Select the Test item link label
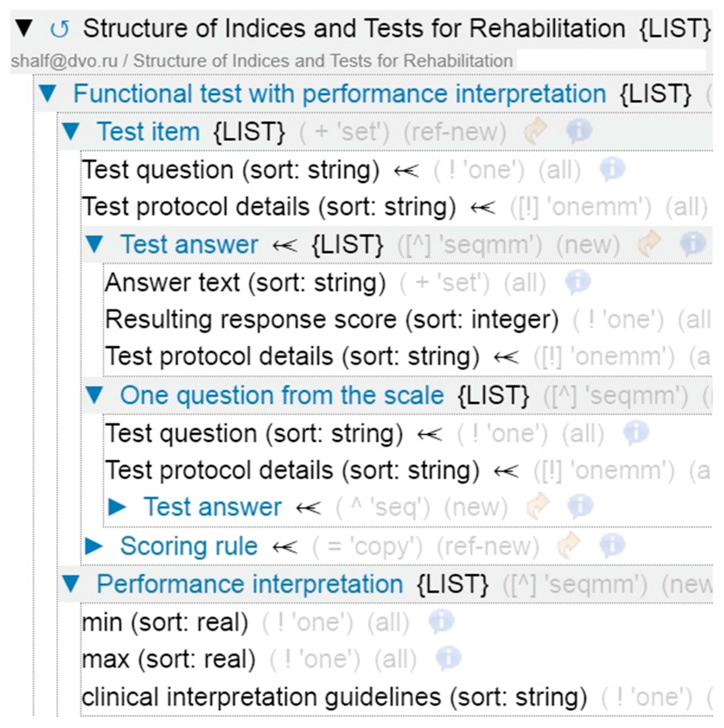Screen dimensions: 724x728 [x=148, y=132]
